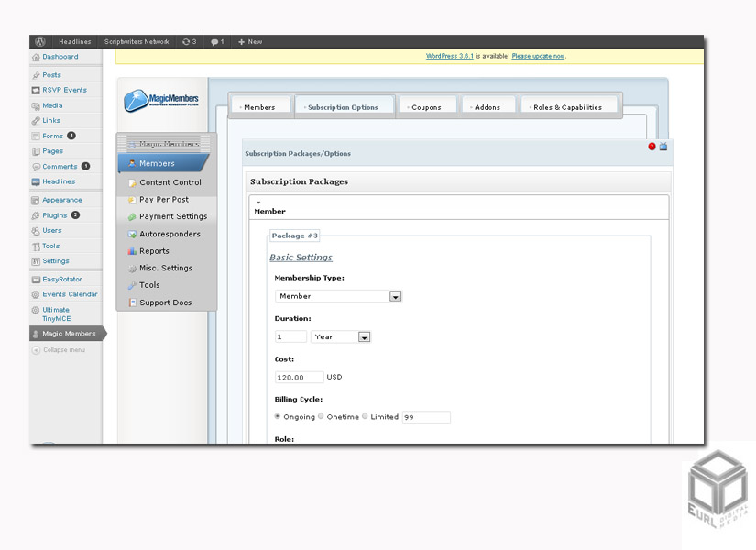Image resolution: width=756 pixels, height=550 pixels.
Task: Click the WordPress 3.6.1 link
Action: click(449, 57)
